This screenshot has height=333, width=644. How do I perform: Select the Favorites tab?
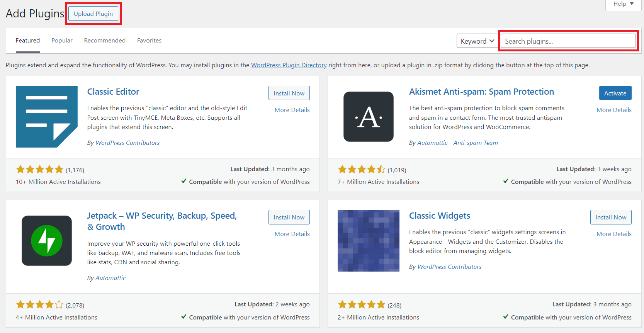coord(149,41)
